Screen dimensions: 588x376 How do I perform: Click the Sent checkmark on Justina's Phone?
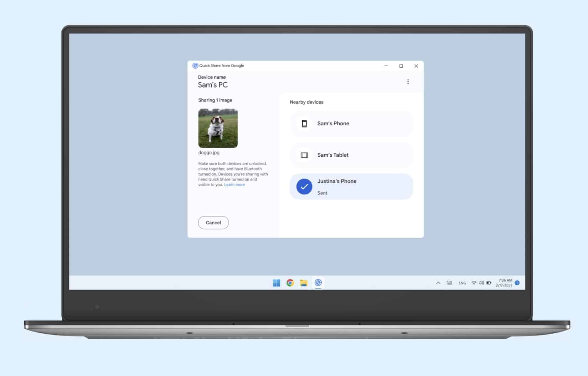point(304,186)
